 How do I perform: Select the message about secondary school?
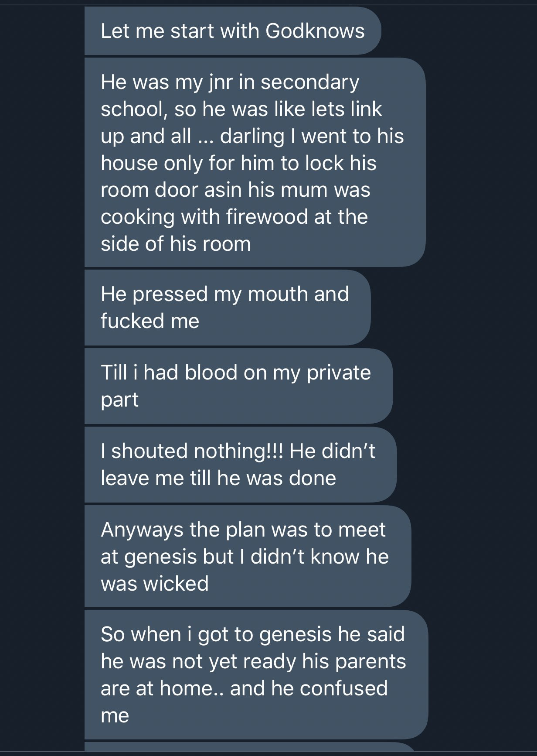point(254,162)
